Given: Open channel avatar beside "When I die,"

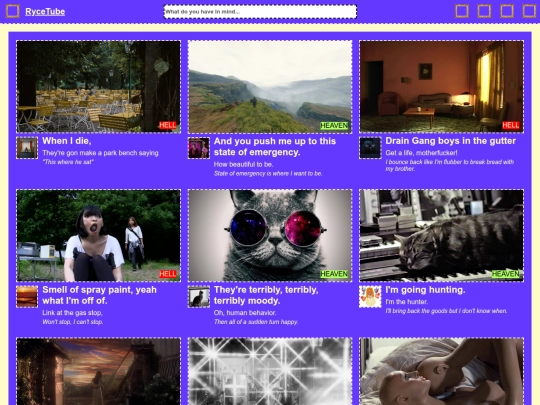Looking at the screenshot, I should 27,148.
